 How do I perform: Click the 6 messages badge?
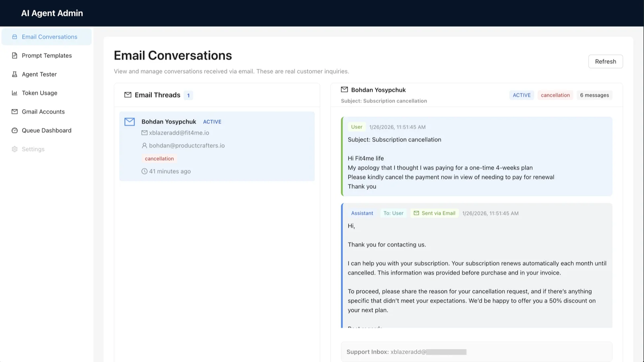(594, 95)
